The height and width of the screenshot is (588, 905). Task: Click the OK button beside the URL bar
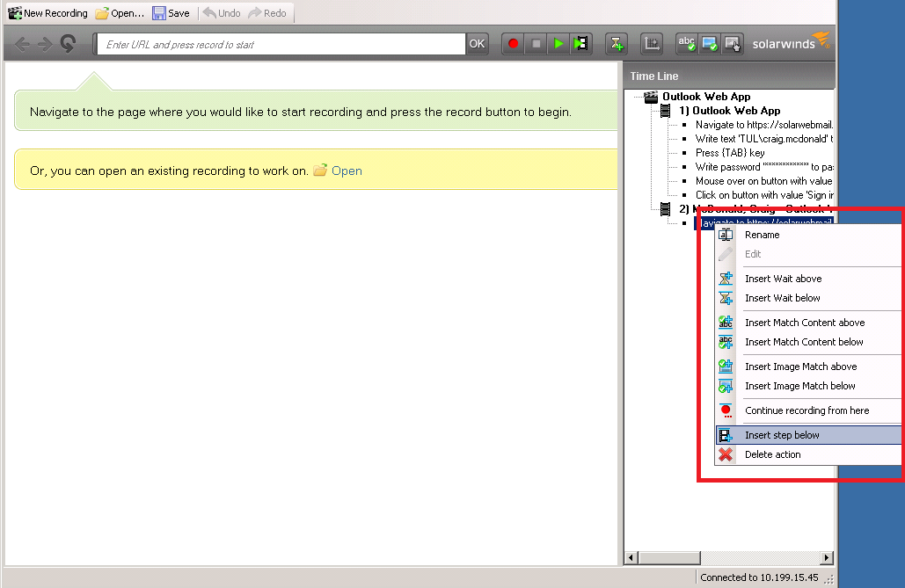point(478,42)
